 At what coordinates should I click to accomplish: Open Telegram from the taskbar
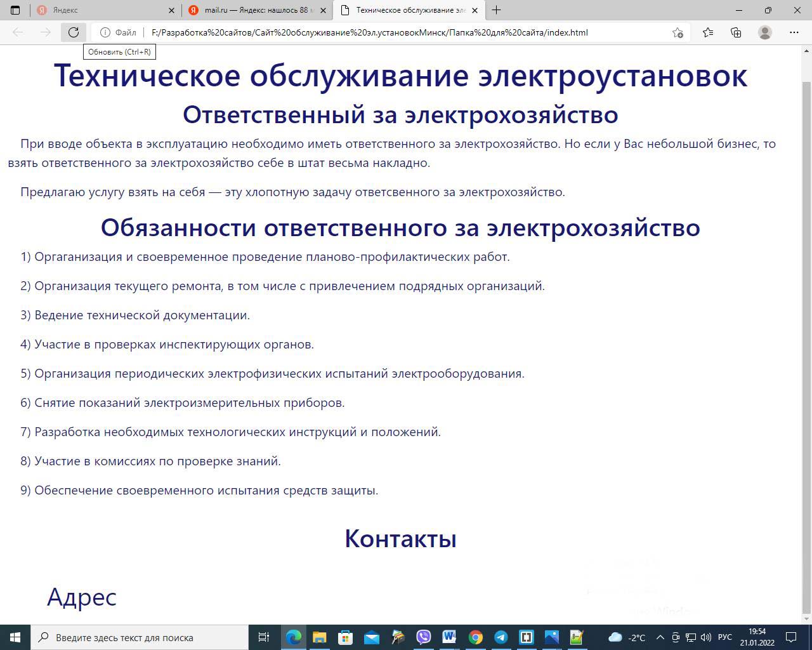[501, 637]
